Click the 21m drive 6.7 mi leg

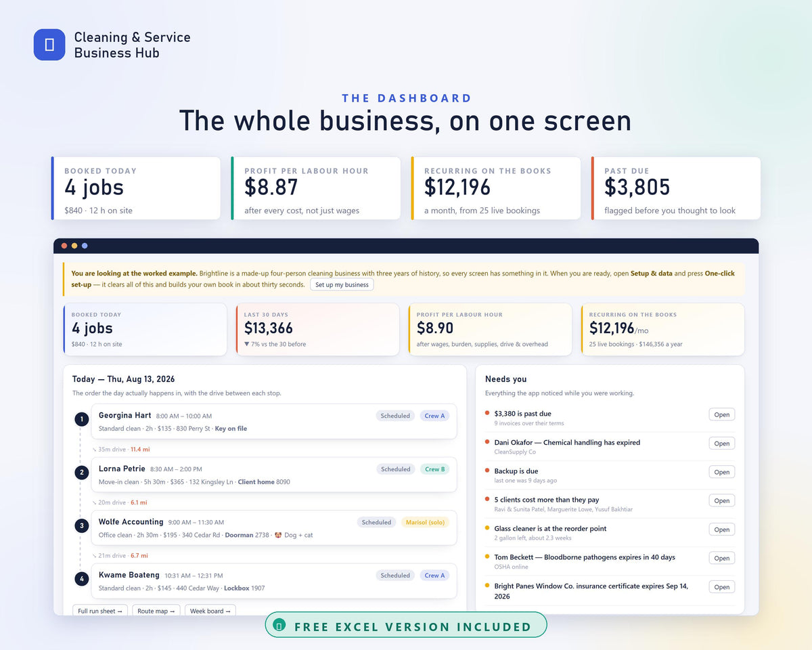coord(120,555)
